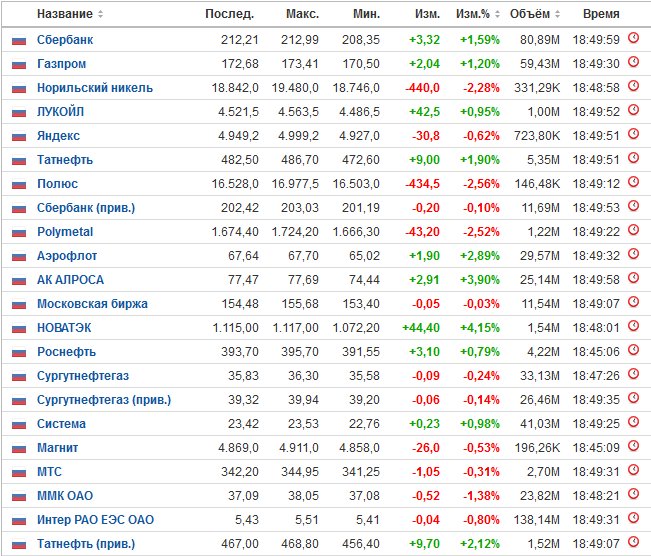
Task: Click the Время column header
Action: tap(601, 14)
